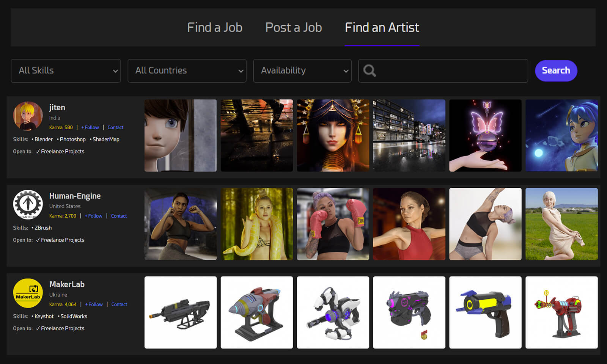Select the Find an Artist tab
This screenshot has height=364, width=607.
[382, 27]
